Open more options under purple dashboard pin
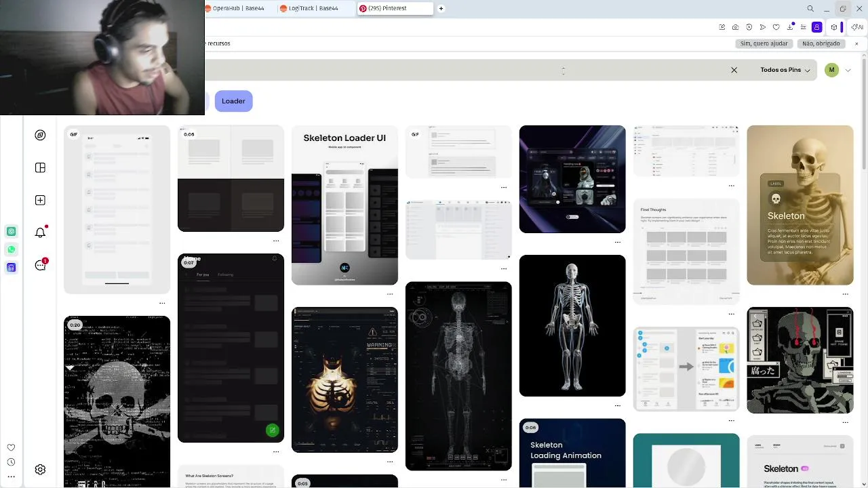This screenshot has width=868, height=488. pos(617,241)
